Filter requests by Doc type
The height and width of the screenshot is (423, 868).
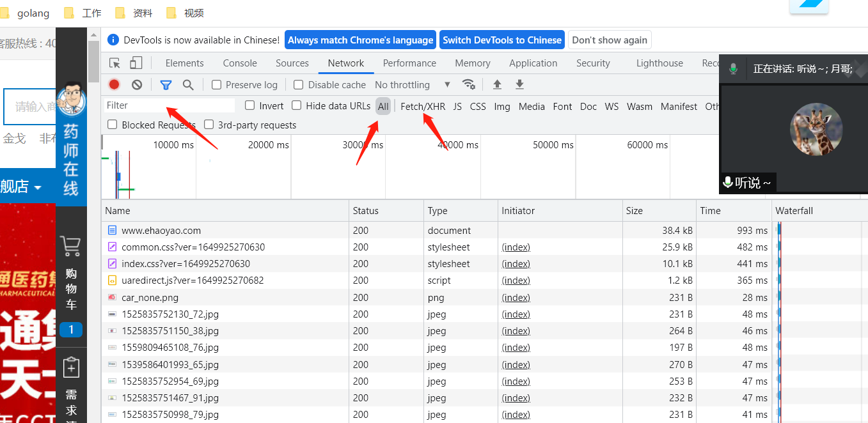(588, 106)
